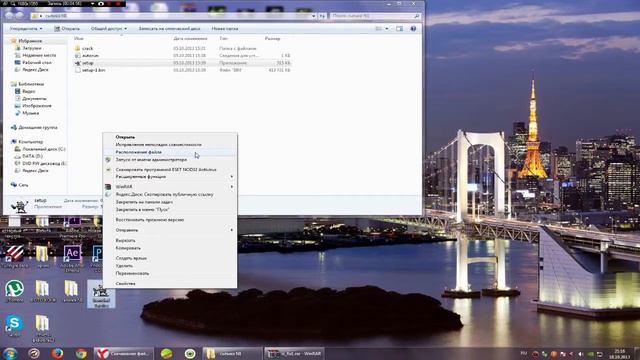Click the address bar refresh button
This screenshot has width=640, height=360.
pyautogui.click(x=322, y=16)
